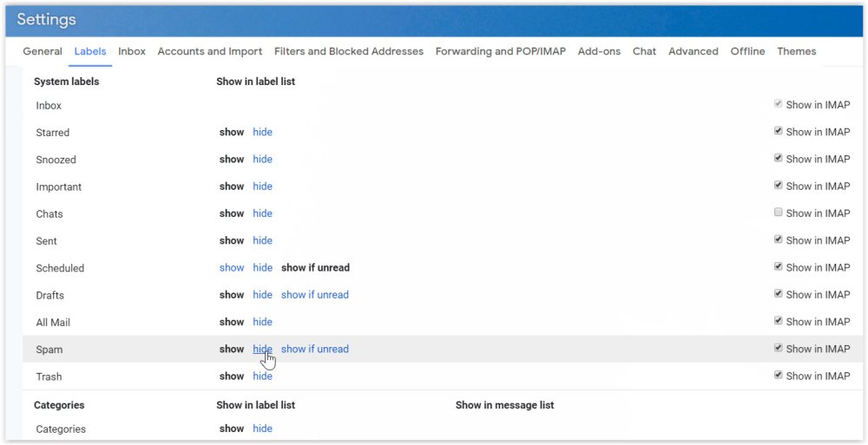Select the Labels tab

tap(90, 51)
